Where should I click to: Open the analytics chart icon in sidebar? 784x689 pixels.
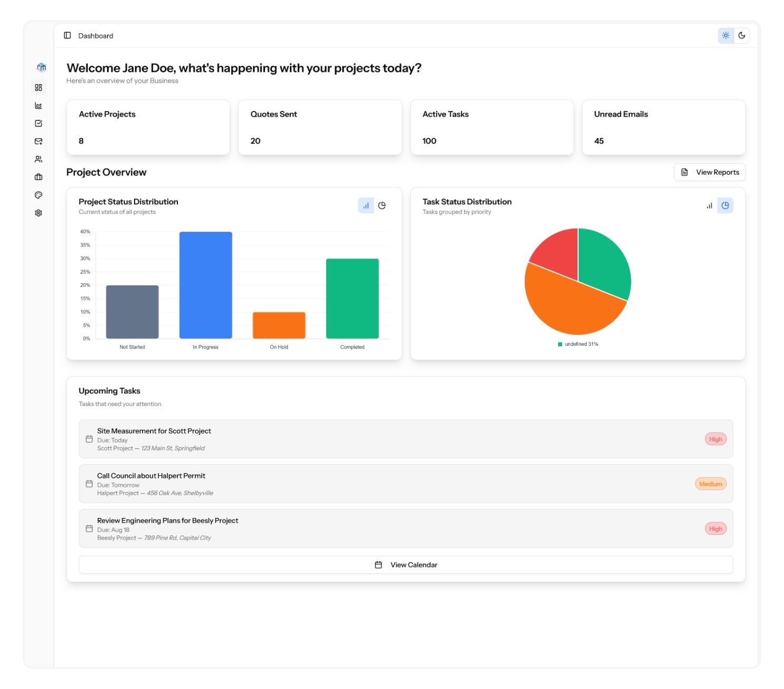point(39,106)
